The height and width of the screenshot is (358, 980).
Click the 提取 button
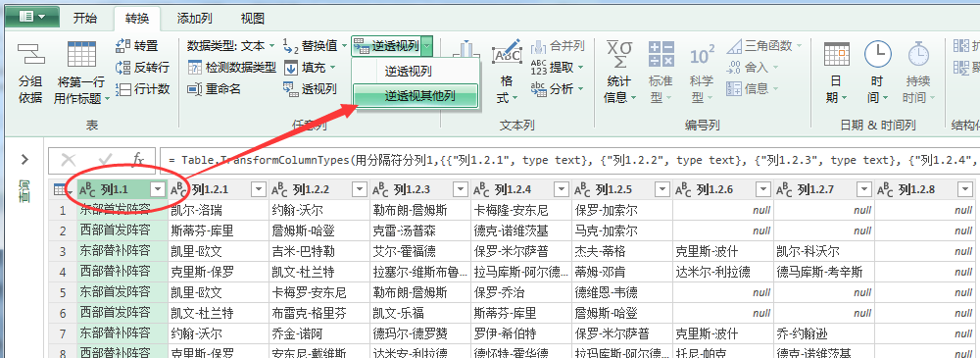click(557, 67)
